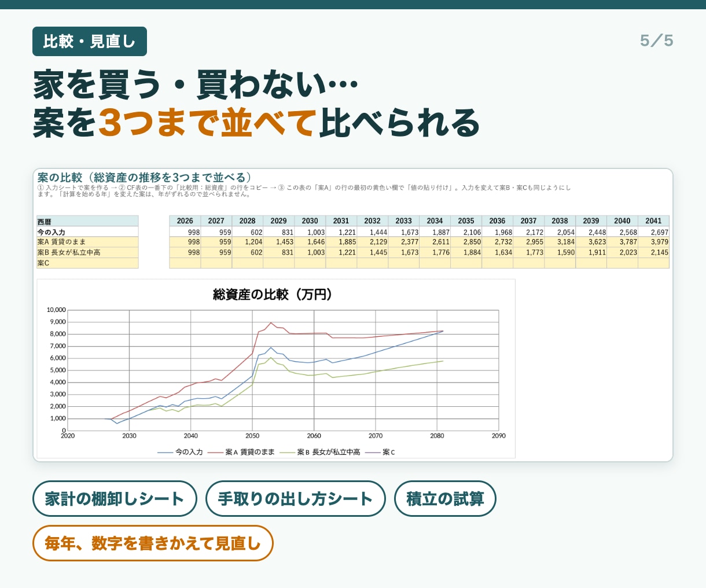The image size is (706, 588).
Task: Select 案A value 3,623 under 2039
Action: tap(591, 242)
